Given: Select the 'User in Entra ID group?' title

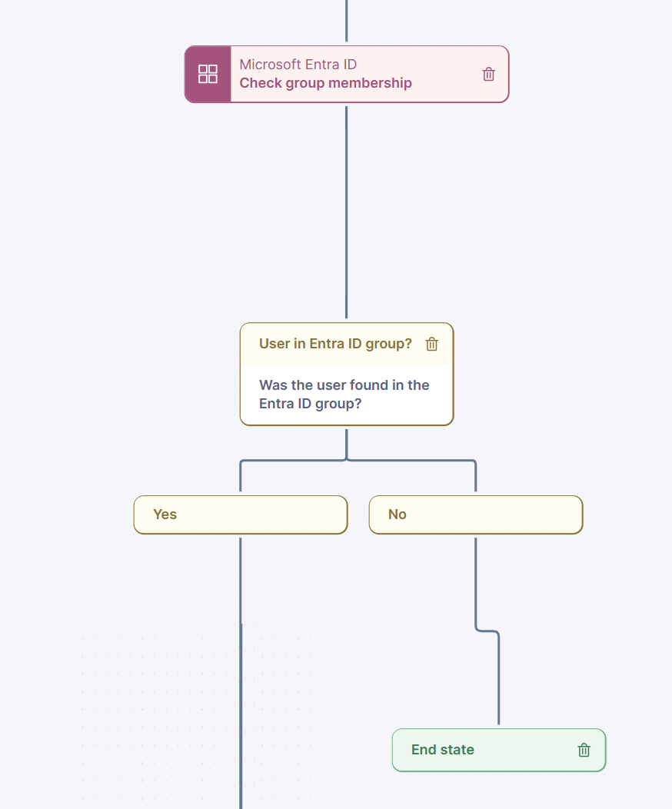Looking at the screenshot, I should [x=335, y=344].
